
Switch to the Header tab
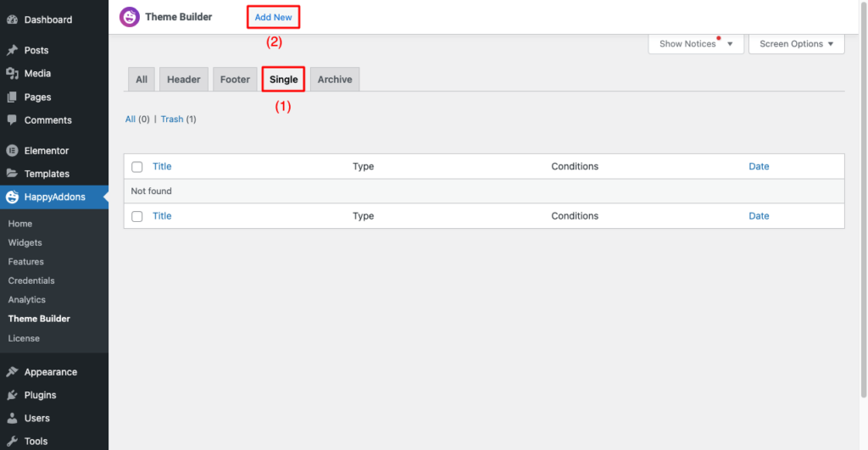[184, 79]
